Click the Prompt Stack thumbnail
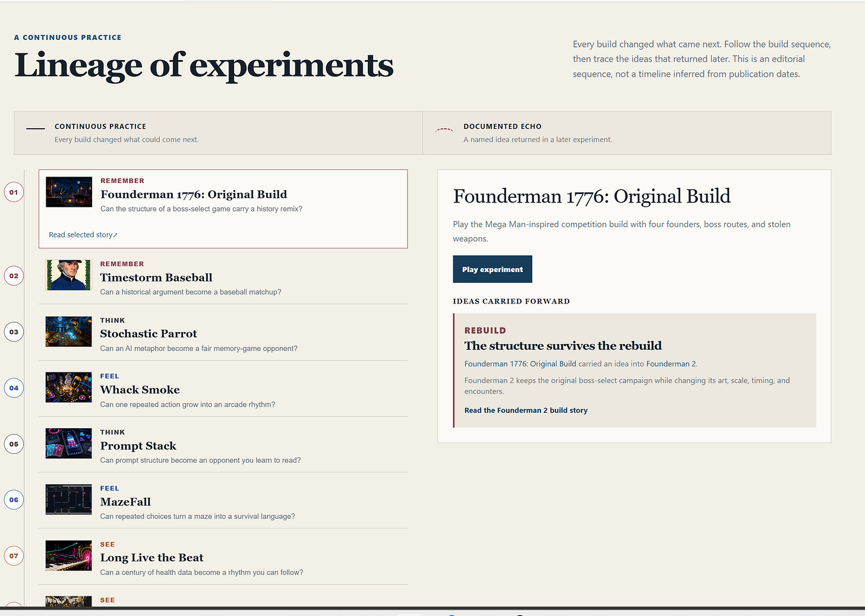This screenshot has width=865, height=616. point(69,443)
